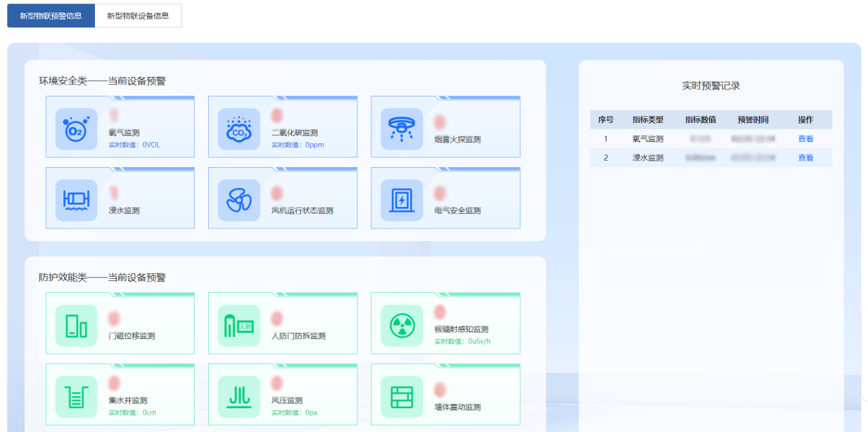Click the 操作 column header
This screenshot has width=868, height=432.
(806, 120)
